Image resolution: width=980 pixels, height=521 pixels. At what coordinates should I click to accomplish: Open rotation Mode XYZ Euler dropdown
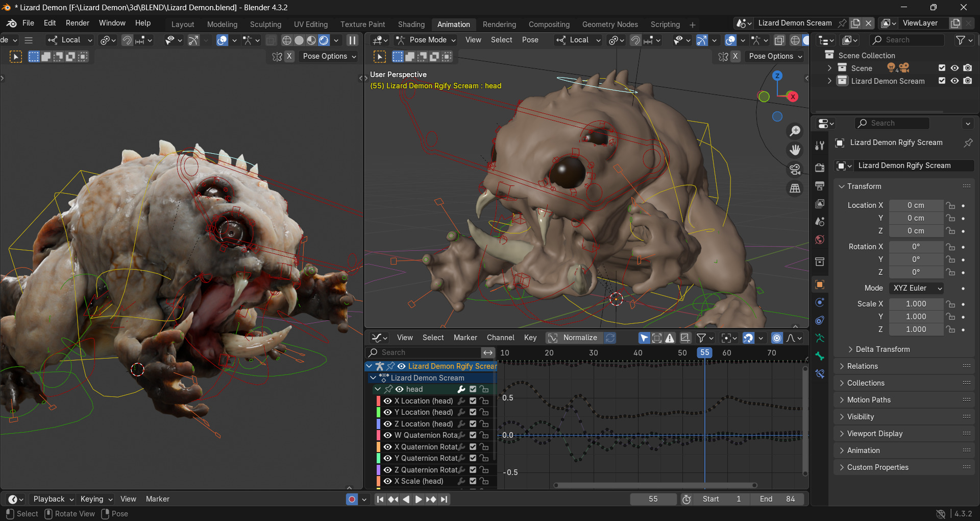pyautogui.click(x=916, y=288)
